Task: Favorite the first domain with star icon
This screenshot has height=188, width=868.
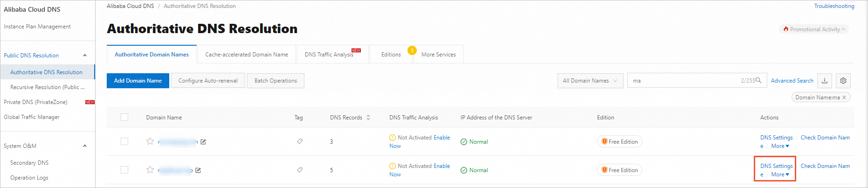Action: 150,141
